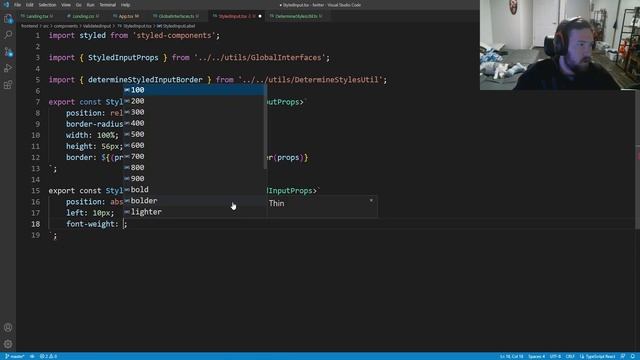This screenshot has height=360, width=640.
Task: Switch to the App.tsx tab
Action: (126, 16)
